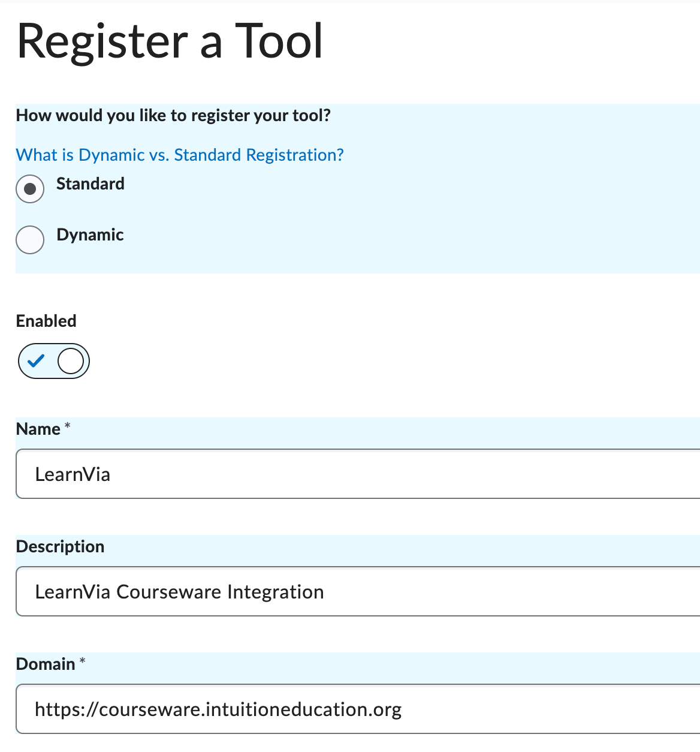Click the Register a Tool heading
Image resolution: width=700 pixels, height=752 pixels.
coord(170,41)
